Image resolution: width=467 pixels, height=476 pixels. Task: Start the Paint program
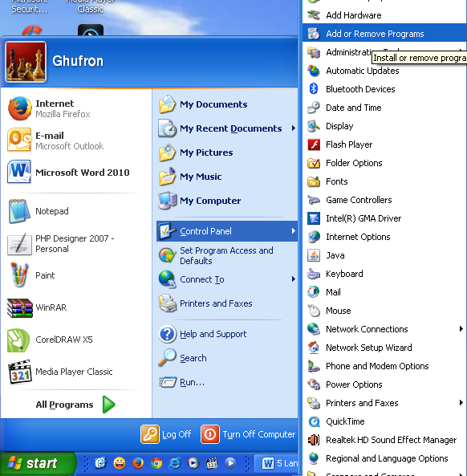pos(76,275)
